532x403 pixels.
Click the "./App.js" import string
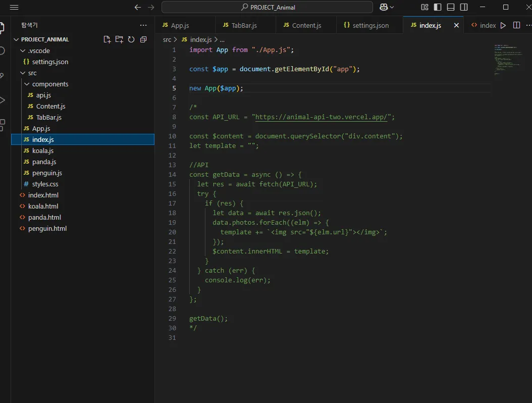point(271,49)
